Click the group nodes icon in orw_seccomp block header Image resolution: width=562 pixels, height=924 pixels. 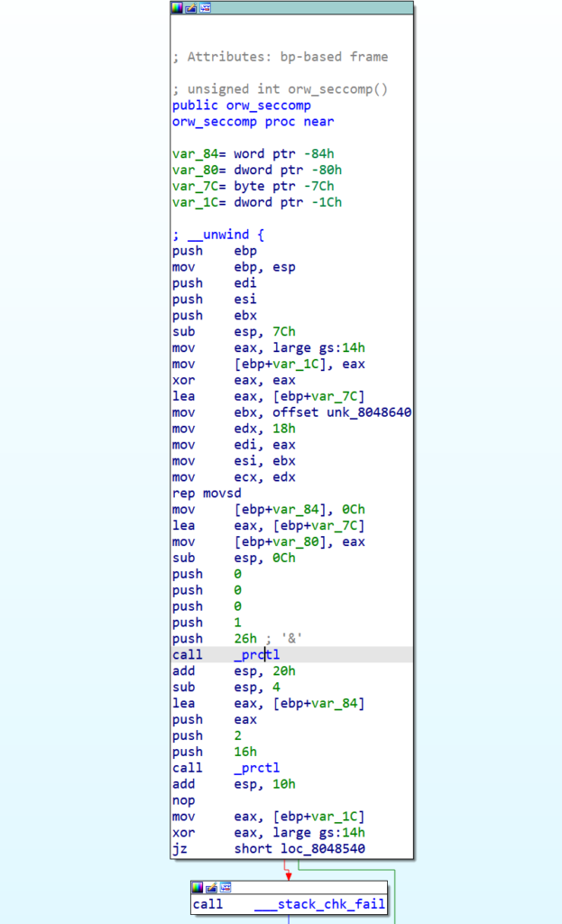pyautogui.click(x=205, y=7)
